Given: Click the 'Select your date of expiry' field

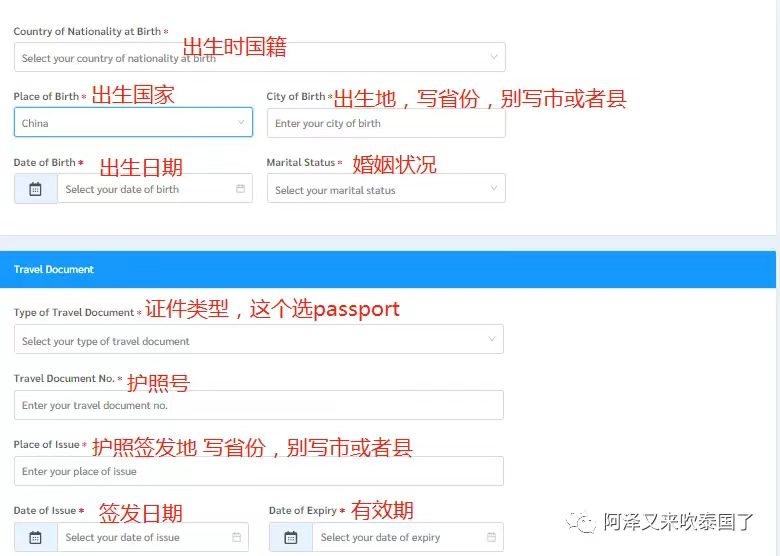Looking at the screenshot, I should [x=400, y=537].
